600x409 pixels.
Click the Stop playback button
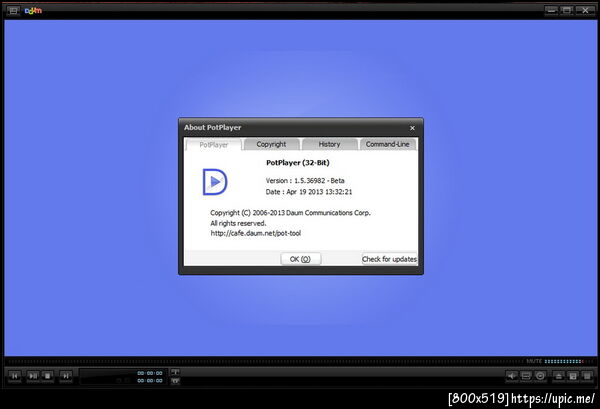47,376
